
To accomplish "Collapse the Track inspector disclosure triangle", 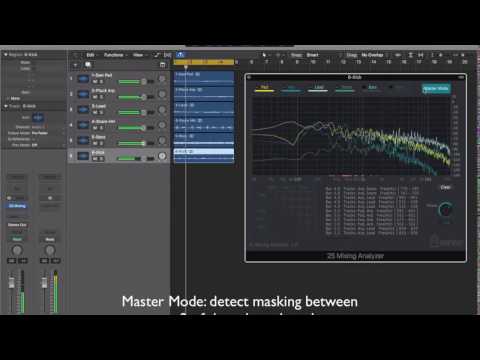I will pos(6,106).
